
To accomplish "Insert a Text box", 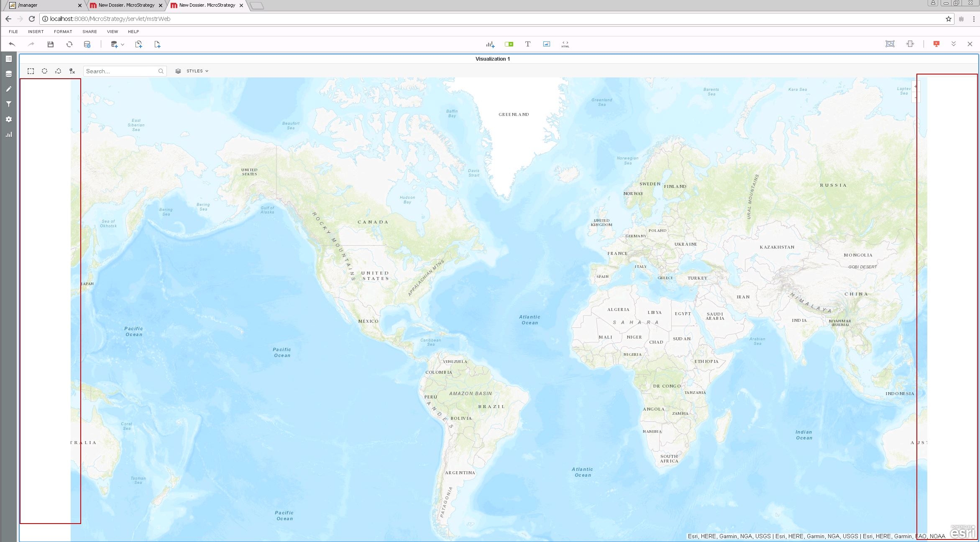I will click(x=528, y=44).
